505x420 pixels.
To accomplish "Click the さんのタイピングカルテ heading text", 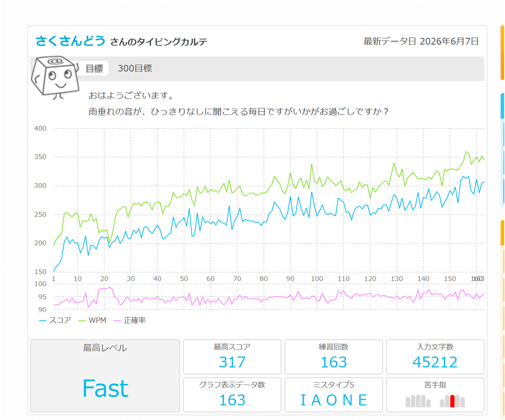I will tap(159, 42).
